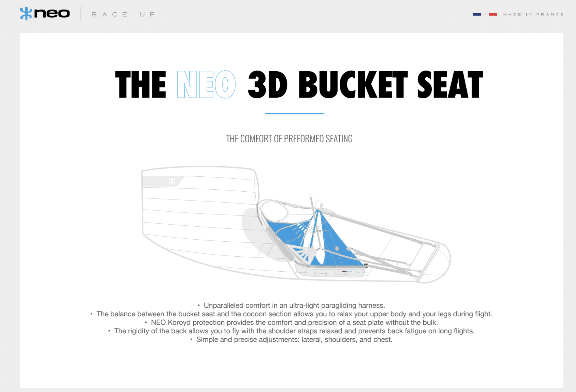576x392 pixels.
Task: Click the 3D BUCKET SEAT heading text
Action: 365,85
